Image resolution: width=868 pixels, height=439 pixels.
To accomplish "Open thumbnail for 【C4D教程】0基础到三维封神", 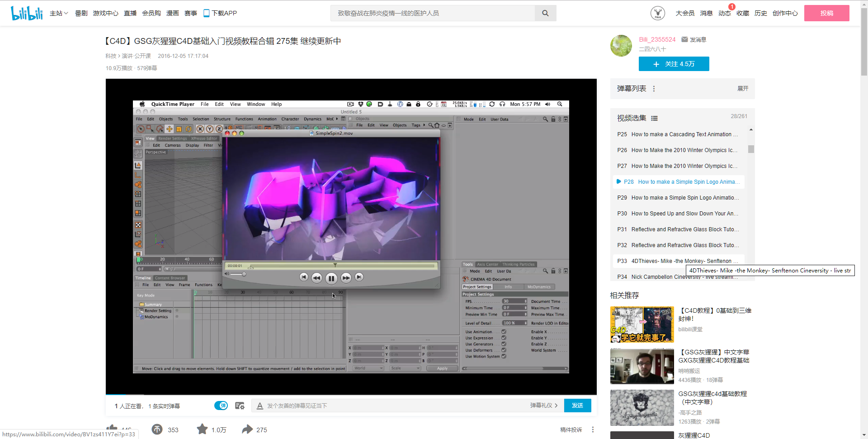I will [x=642, y=324].
